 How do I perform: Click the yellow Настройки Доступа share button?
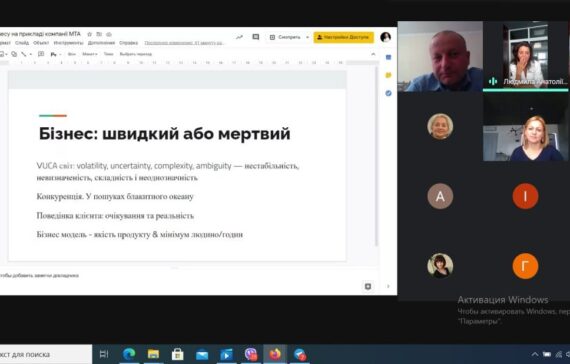coord(344,37)
